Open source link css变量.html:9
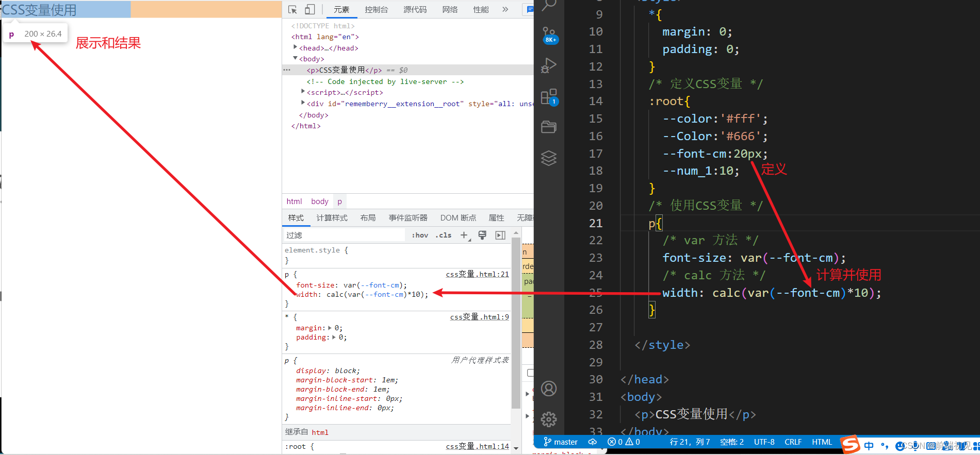This screenshot has height=455, width=980. pos(480,317)
